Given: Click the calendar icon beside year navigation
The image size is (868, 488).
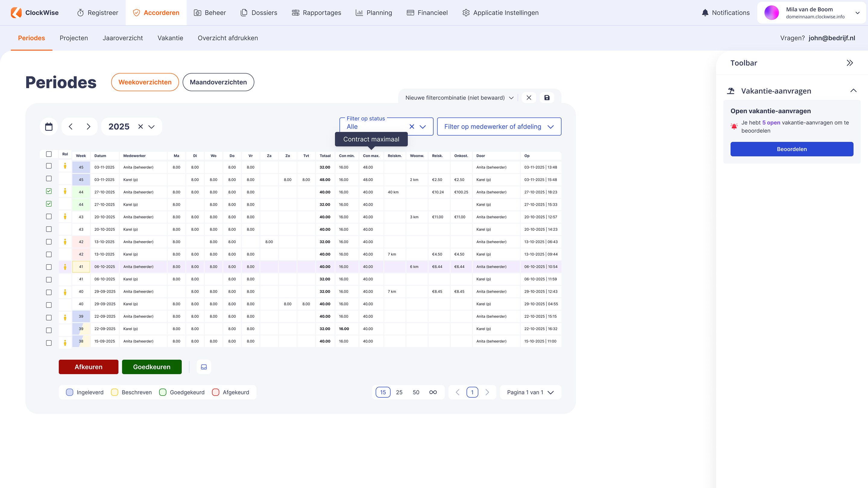Looking at the screenshot, I should coord(49,127).
